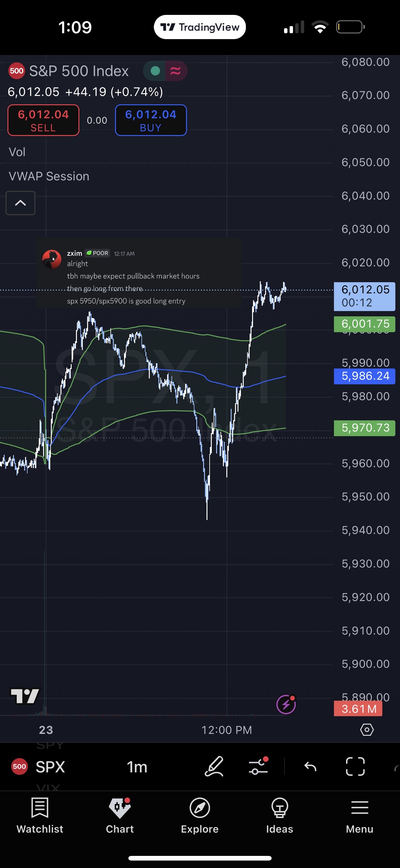Open the drawing tools pencil icon
This screenshot has width=400, height=868.
point(214,766)
